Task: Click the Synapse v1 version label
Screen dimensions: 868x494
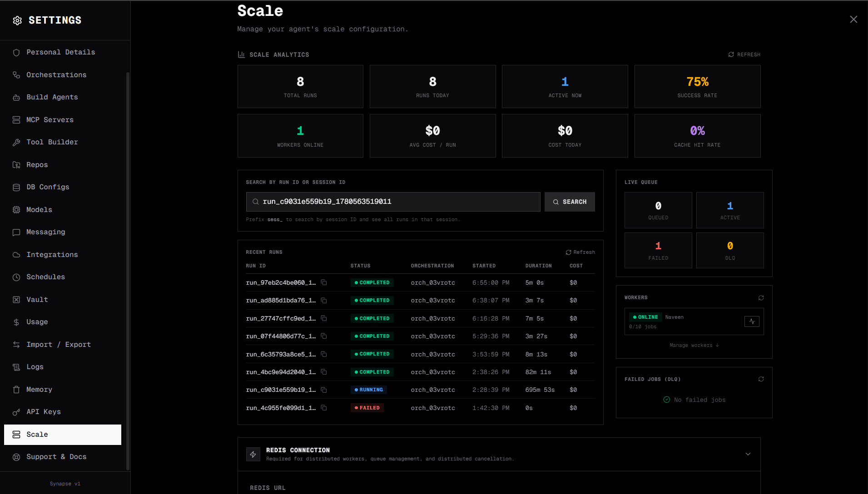Action: point(65,484)
